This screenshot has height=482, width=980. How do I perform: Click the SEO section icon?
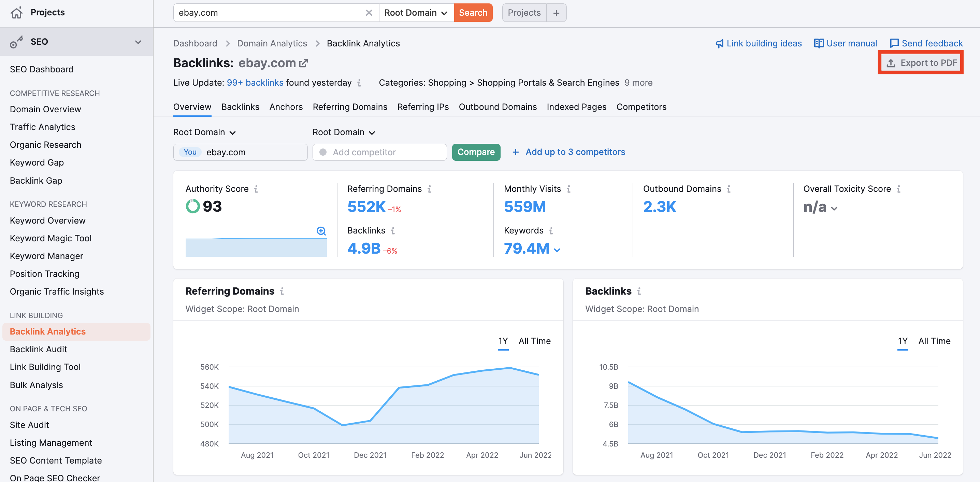tap(16, 42)
